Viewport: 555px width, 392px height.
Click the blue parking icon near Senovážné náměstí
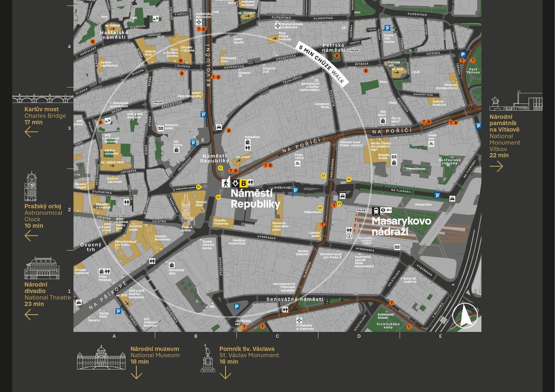tap(237, 306)
